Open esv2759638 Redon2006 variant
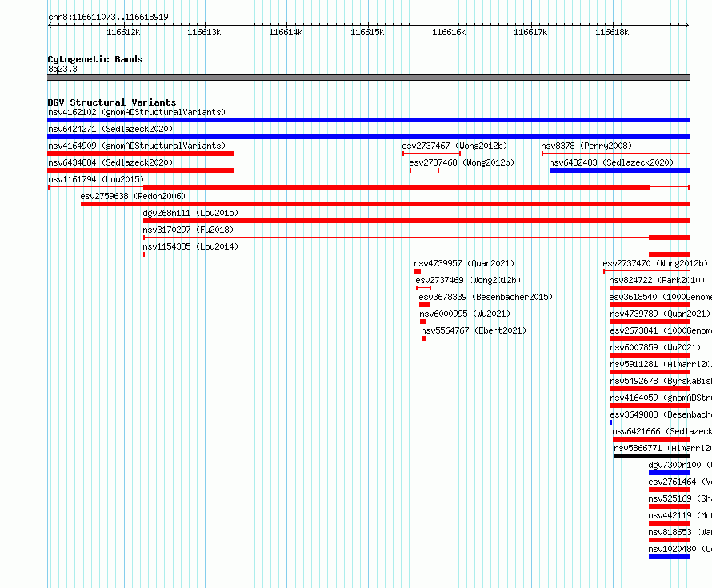This screenshot has width=712, height=588. [133, 196]
